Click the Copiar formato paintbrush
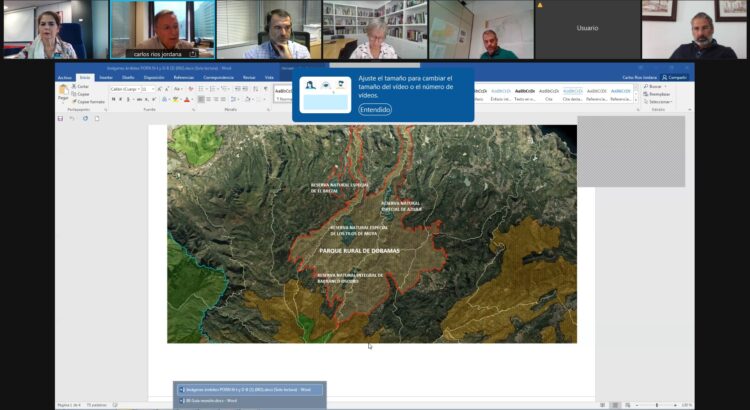This screenshot has width=750, height=410. click(88, 102)
